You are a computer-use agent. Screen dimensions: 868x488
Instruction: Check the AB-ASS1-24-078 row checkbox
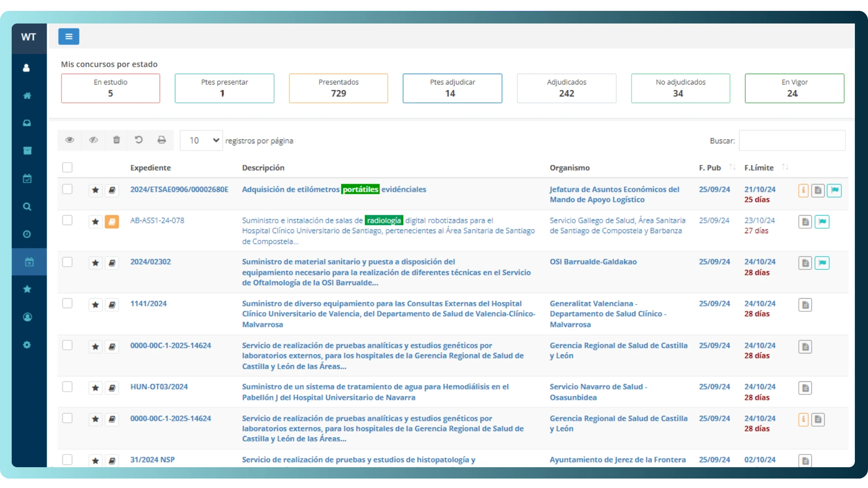pyautogui.click(x=67, y=220)
